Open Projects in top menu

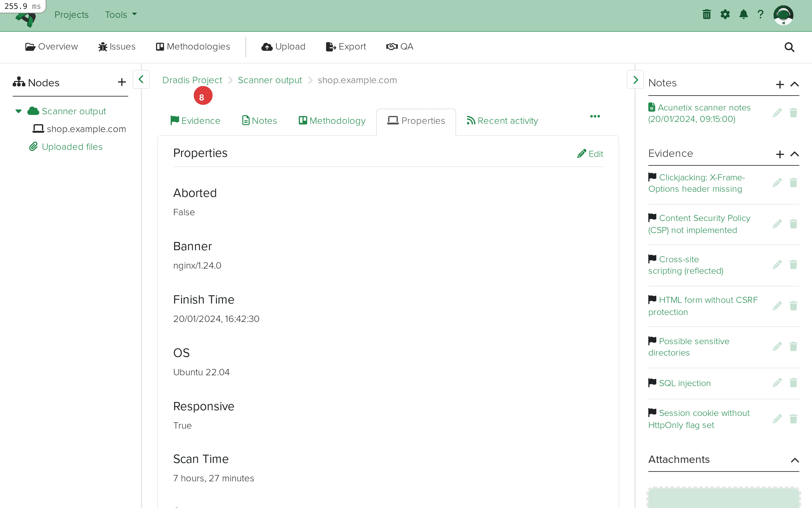pyautogui.click(x=71, y=15)
